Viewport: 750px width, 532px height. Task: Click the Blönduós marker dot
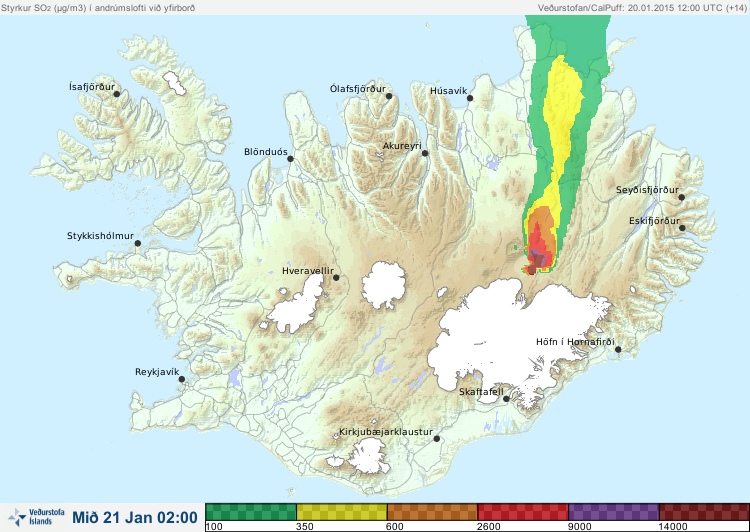point(290,159)
